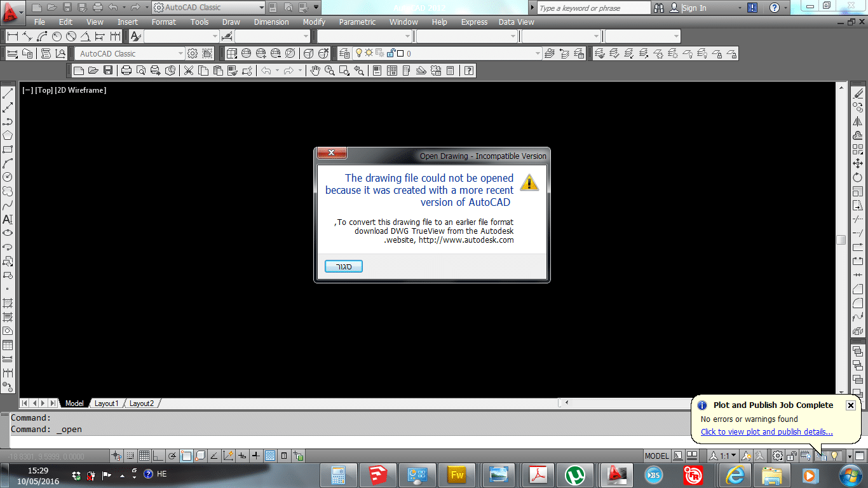This screenshot has height=488, width=868.
Task: Open the Help question mark icon
Action: (469, 71)
